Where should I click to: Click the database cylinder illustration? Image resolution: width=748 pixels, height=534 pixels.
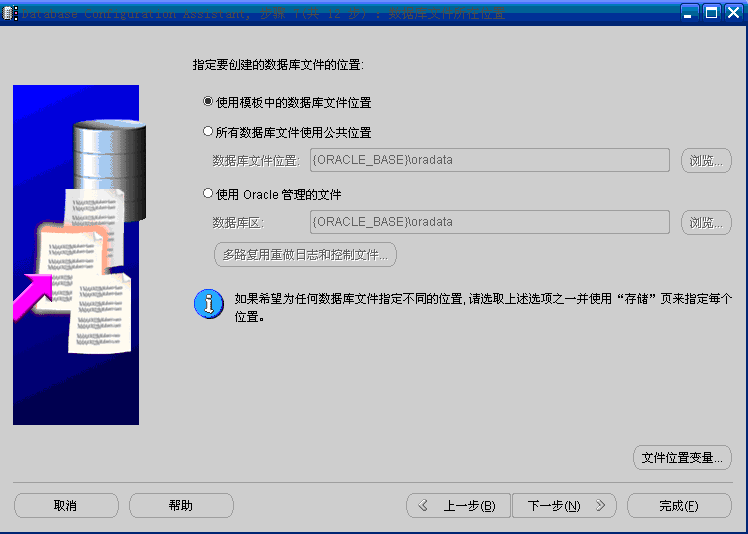(x=110, y=170)
